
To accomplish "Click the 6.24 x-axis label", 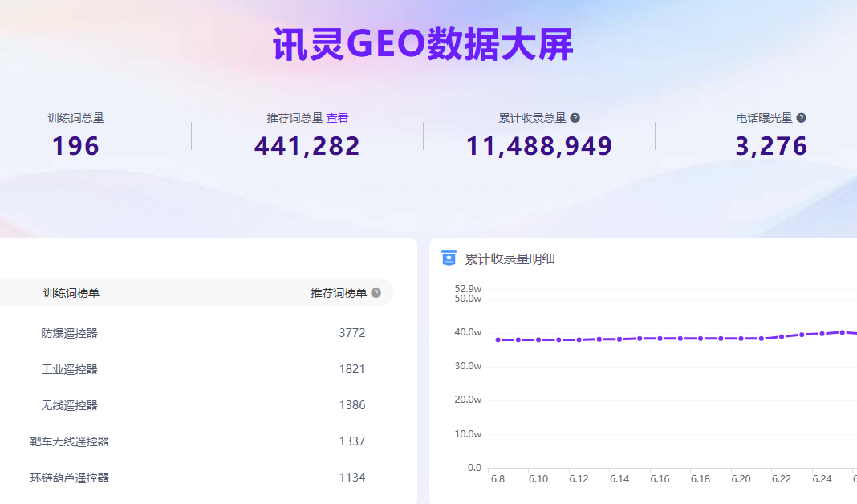I will 822,479.
